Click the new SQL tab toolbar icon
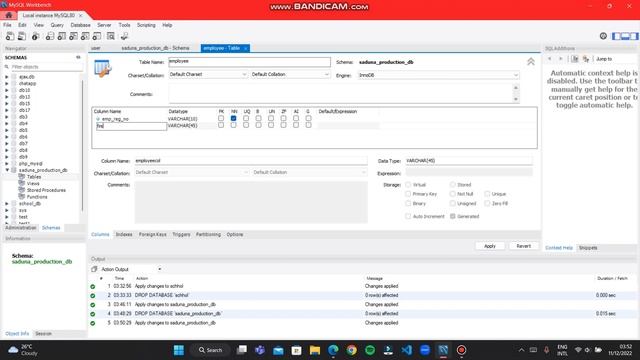The image size is (640, 360). click(x=10, y=36)
